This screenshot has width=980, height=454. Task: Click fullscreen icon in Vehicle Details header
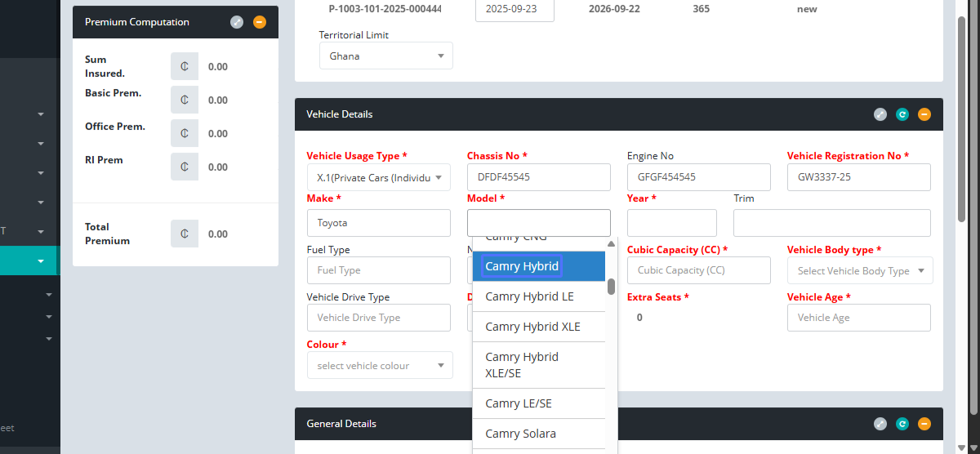tap(880, 114)
